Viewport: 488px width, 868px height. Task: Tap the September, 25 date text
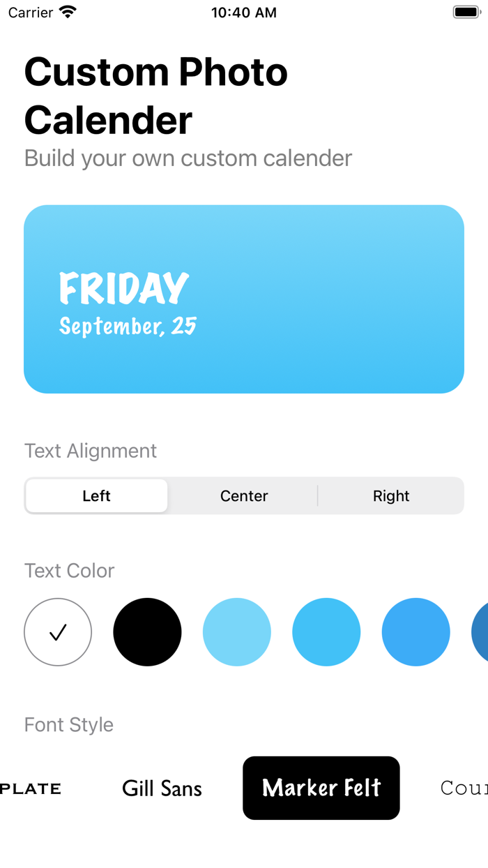pos(127,324)
